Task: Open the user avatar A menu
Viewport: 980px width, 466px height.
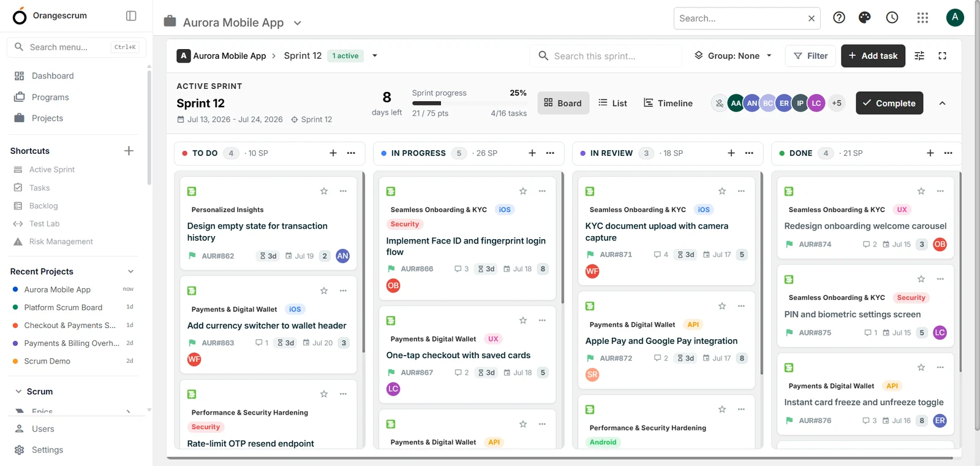Action: [x=955, y=17]
